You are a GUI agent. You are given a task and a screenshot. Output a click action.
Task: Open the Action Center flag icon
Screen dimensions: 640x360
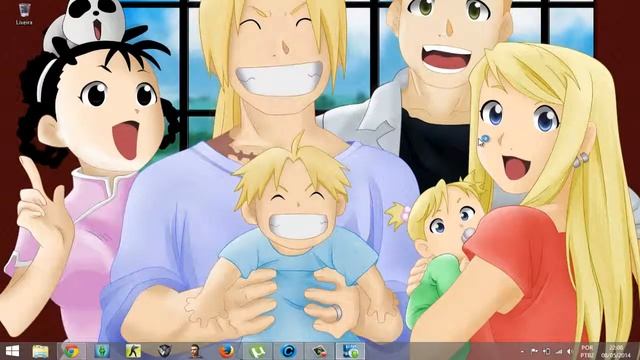click(x=534, y=351)
